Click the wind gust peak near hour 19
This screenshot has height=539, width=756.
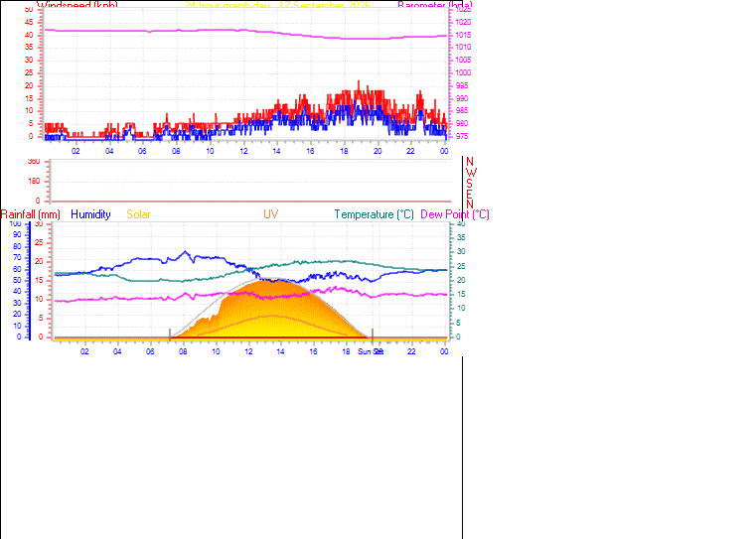(x=359, y=82)
